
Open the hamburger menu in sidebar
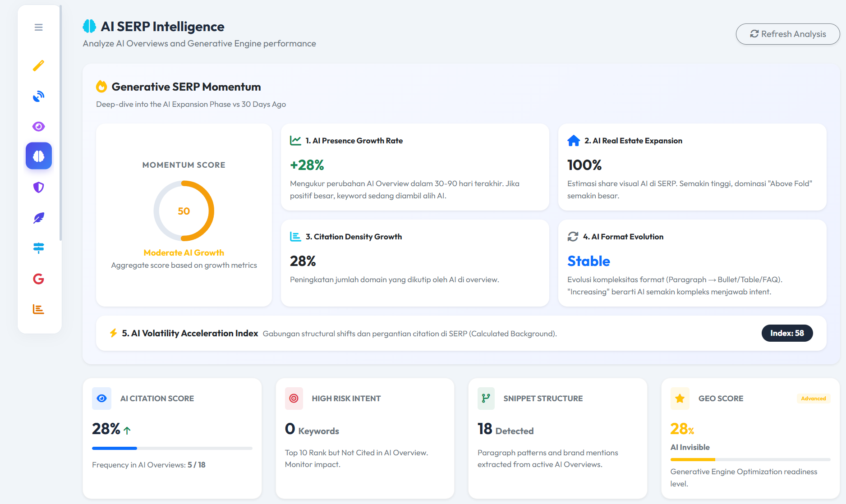[39, 27]
